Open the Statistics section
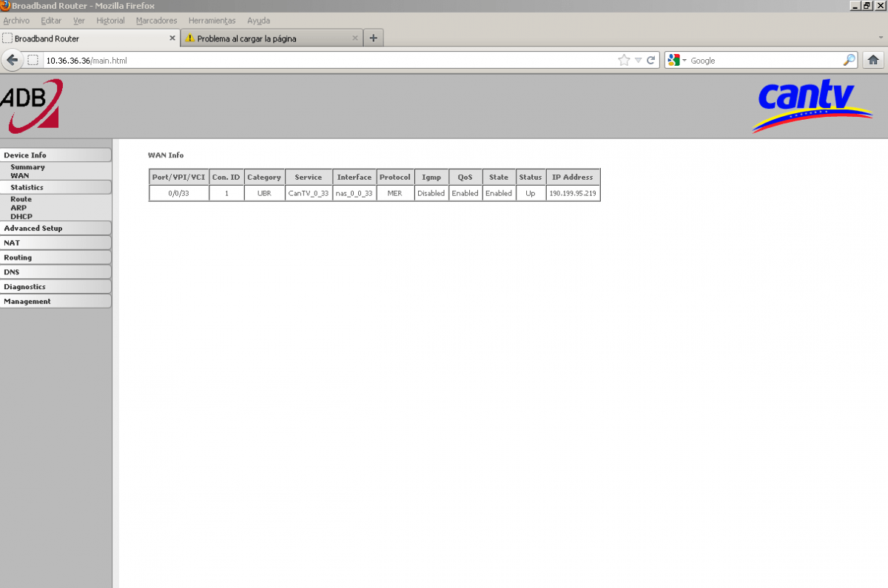This screenshot has height=588, width=888. 55,187
